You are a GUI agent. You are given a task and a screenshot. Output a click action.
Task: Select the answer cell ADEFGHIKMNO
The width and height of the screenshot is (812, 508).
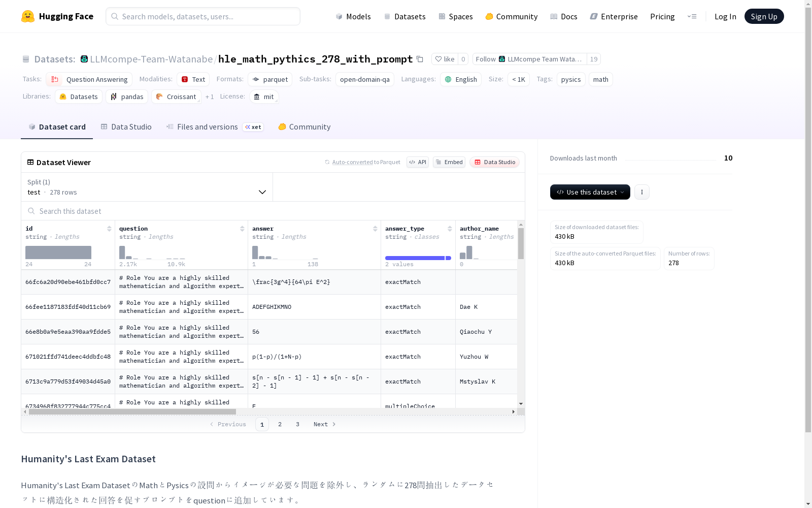(314, 307)
